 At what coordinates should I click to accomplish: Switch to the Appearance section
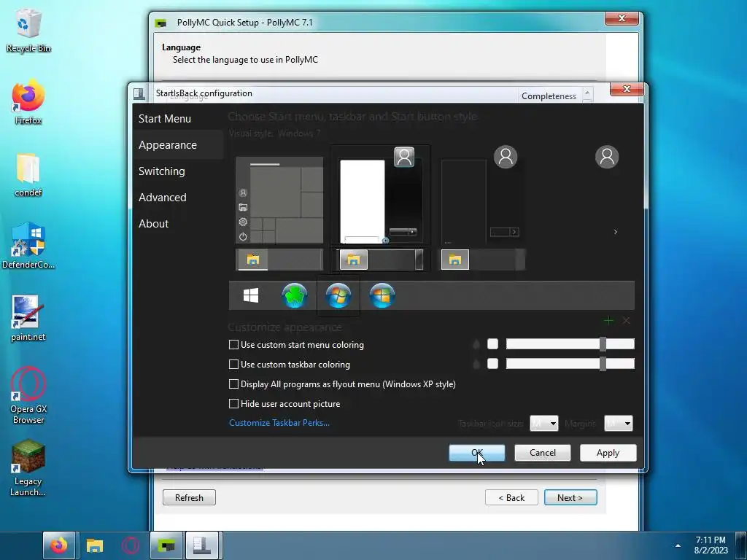point(168,145)
